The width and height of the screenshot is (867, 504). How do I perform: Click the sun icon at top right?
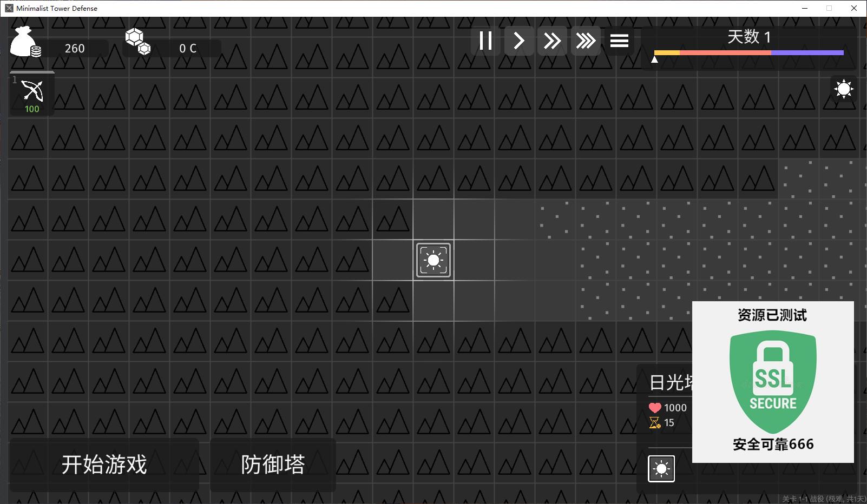(x=844, y=89)
